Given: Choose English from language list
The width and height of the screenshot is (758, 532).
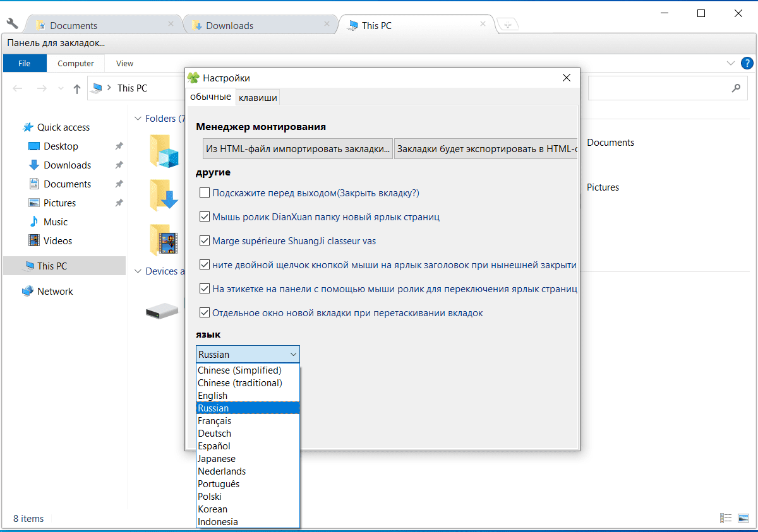Looking at the screenshot, I should click(x=248, y=396).
